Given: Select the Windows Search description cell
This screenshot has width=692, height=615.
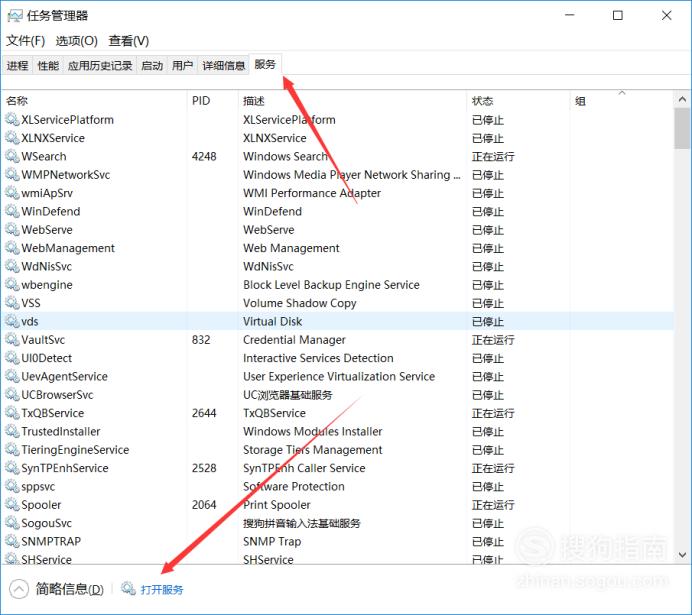Looking at the screenshot, I should 285,156.
